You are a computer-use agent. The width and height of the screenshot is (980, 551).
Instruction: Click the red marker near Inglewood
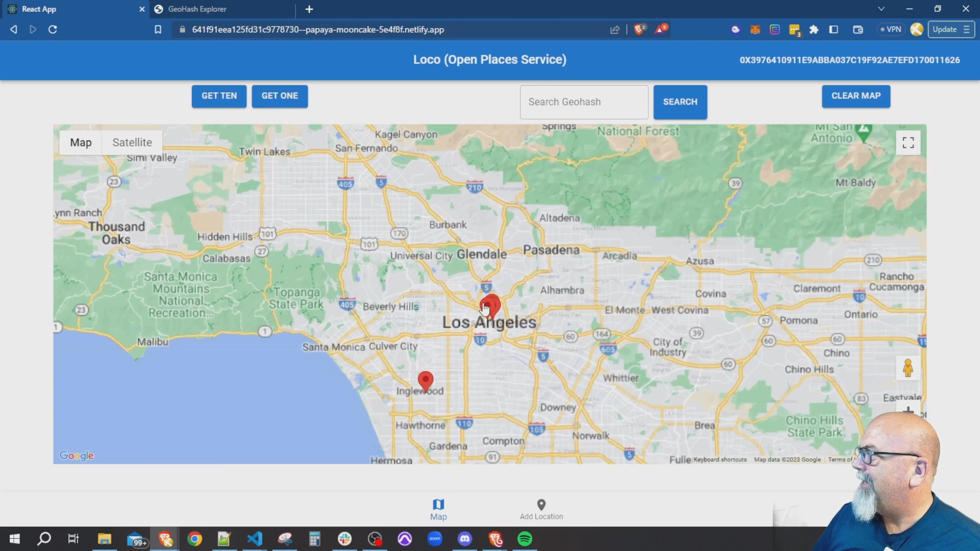point(426,381)
